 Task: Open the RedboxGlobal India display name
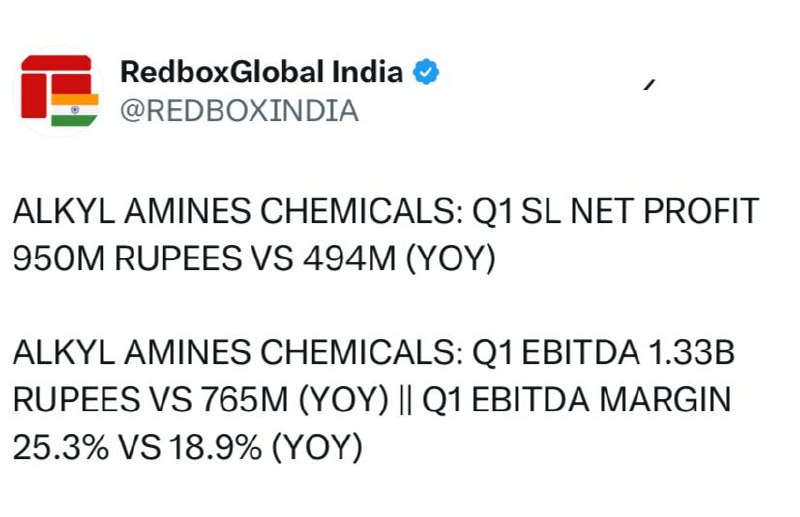point(261,72)
